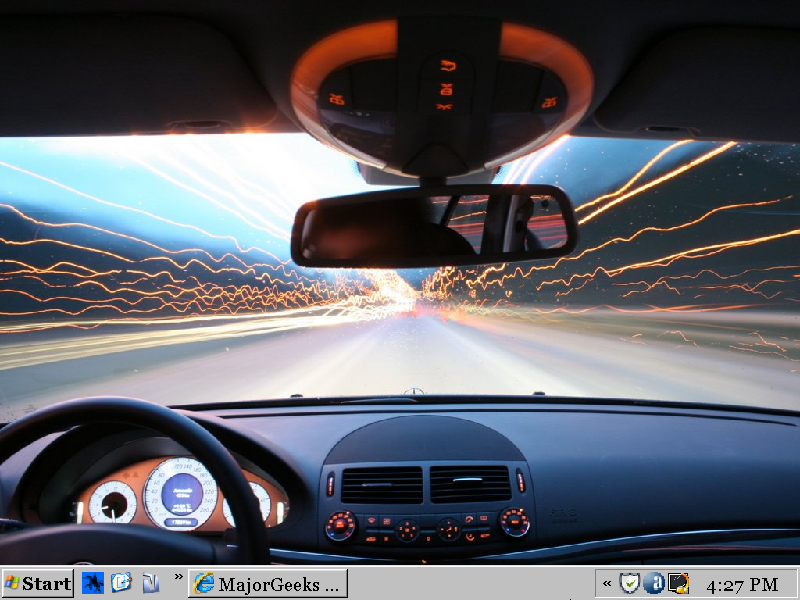Open the second quick launch icon with blue page
This screenshot has width=800, height=600.
(x=121, y=583)
